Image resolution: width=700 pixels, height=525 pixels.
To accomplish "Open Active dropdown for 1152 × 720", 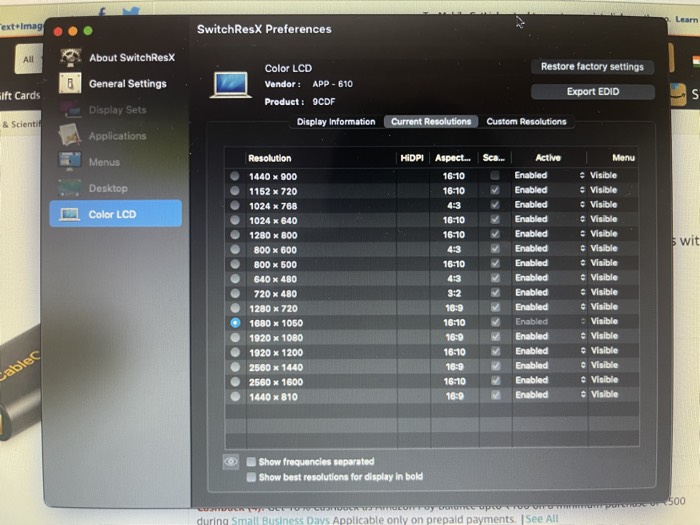I will (x=549, y=190).
